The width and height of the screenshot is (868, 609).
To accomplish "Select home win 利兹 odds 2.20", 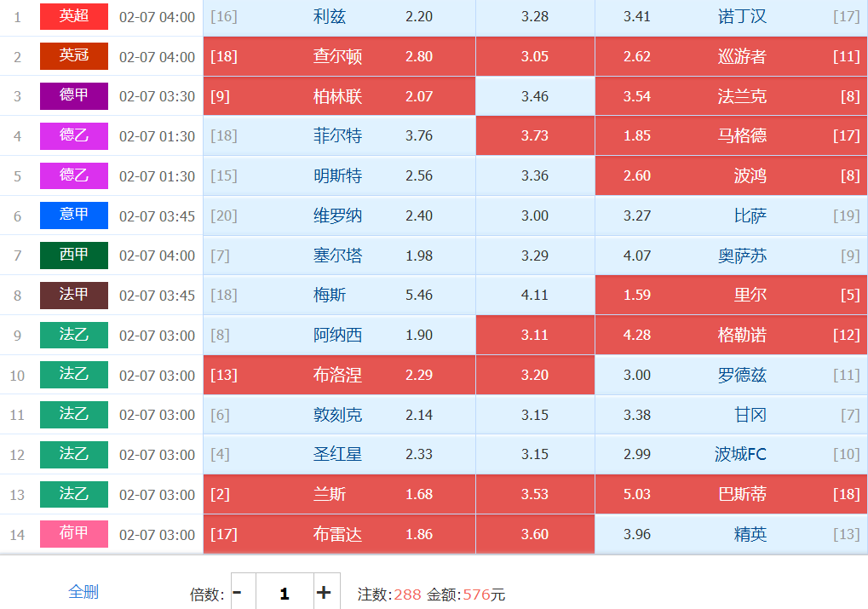I will (339, 17).
